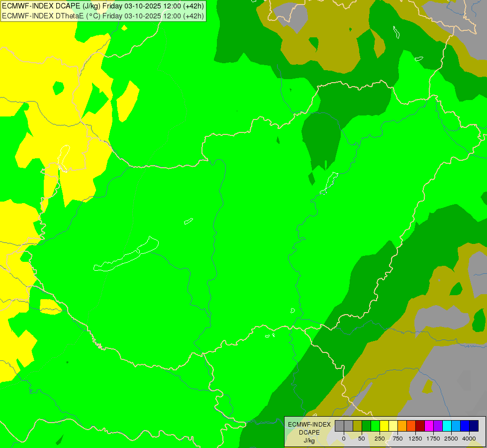This screenshot has height=448, width=487.
Task: Click the legend value 0
Action: (344, 439)
